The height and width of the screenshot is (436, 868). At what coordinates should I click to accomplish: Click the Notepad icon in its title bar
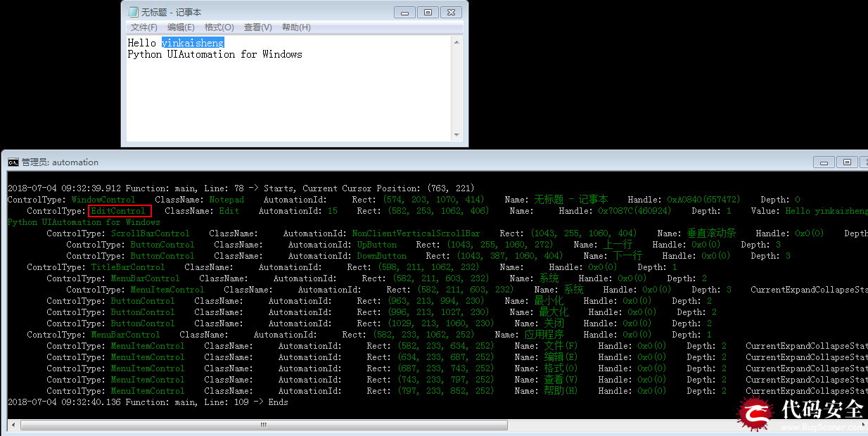133,12
